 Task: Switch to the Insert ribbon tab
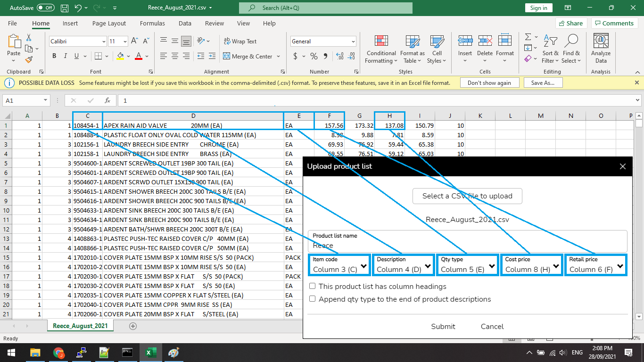[70, 23]
